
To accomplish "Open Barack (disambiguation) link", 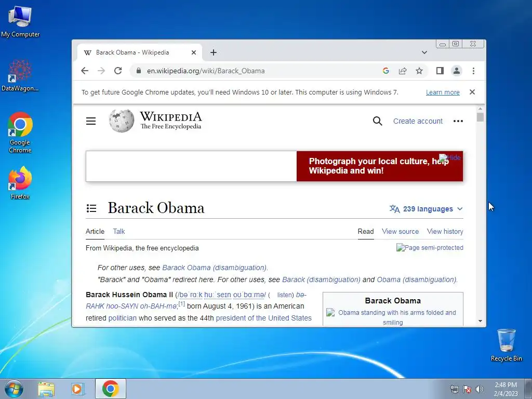I will point(321,280).
